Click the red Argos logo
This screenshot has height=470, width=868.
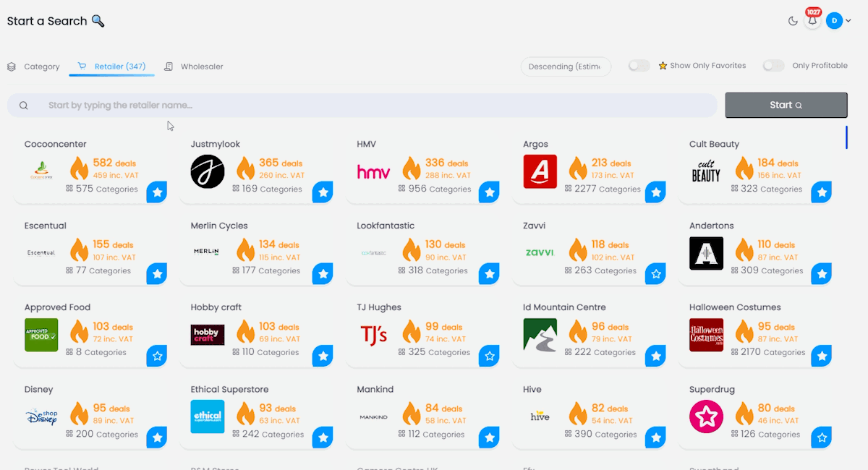[540, 171]
